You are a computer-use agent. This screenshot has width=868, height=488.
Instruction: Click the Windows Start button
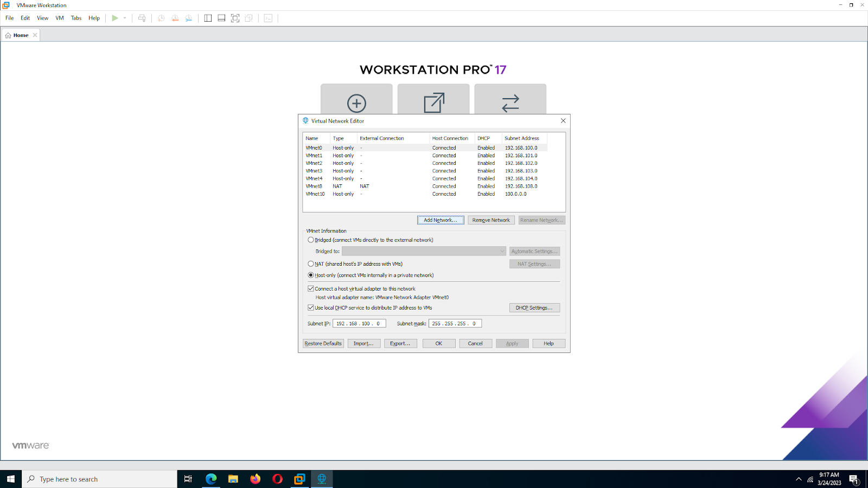[11, 479]
